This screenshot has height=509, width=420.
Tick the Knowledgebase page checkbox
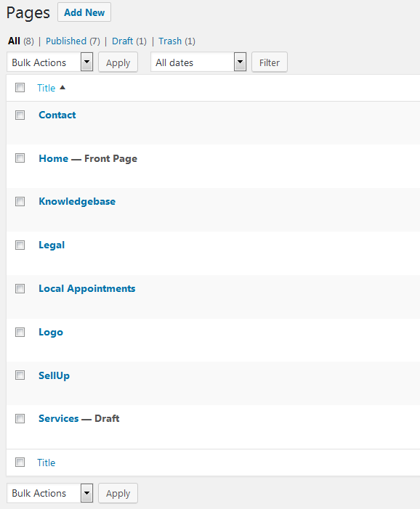point(20,201)
